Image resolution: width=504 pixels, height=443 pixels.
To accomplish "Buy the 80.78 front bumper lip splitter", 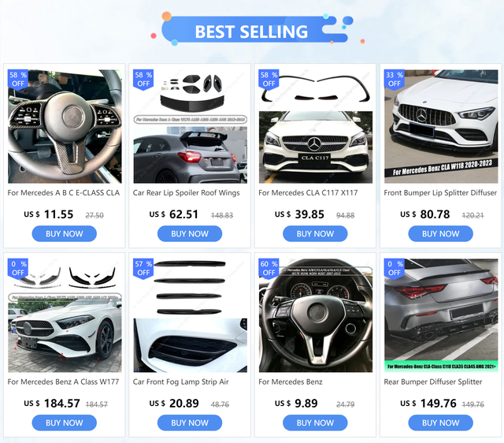I will [x=441, y=234].
